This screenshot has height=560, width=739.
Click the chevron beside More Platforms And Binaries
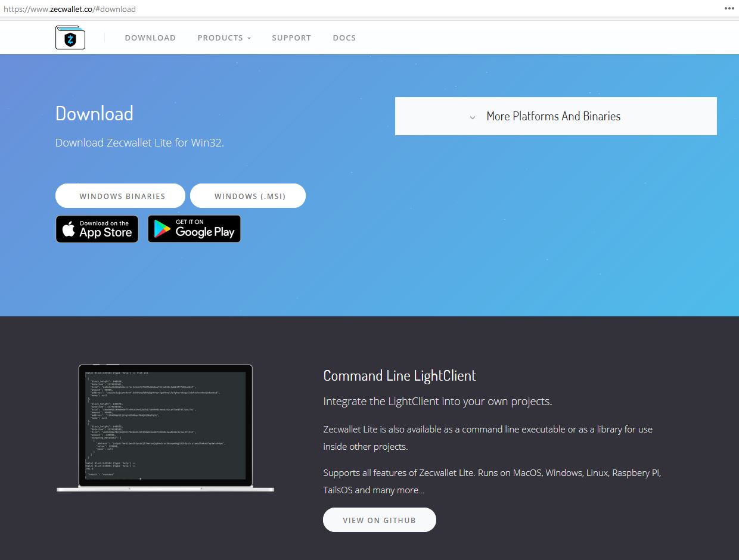click(472, 117)
